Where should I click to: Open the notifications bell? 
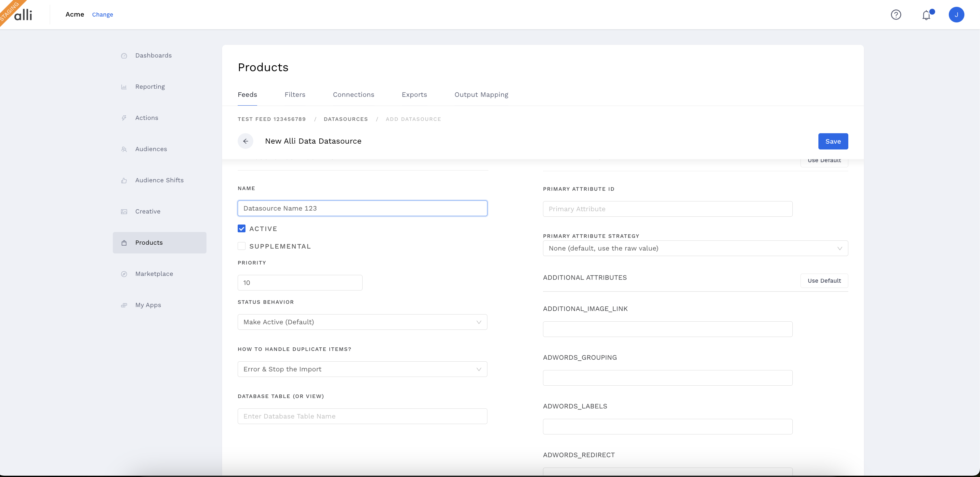(x=926, y=15)
